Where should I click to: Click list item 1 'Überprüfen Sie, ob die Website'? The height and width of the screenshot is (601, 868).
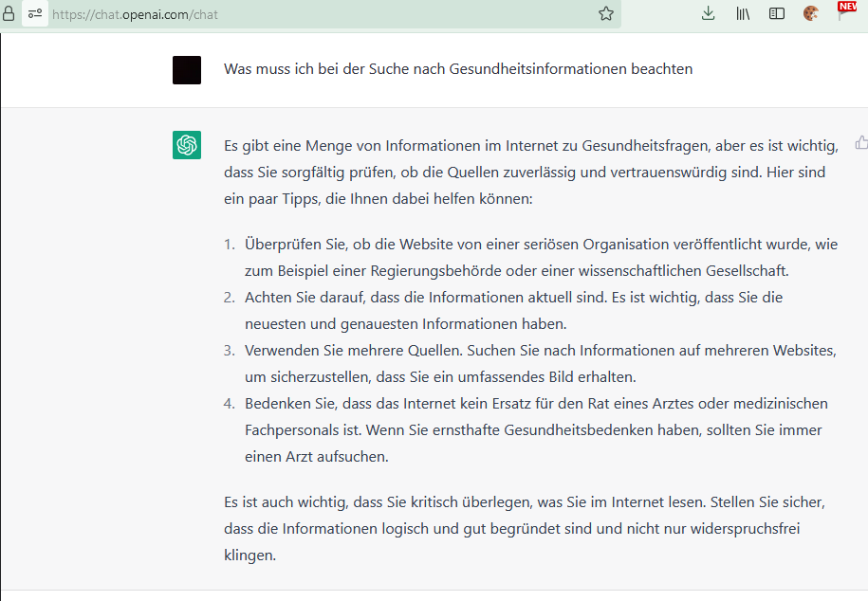pyautogui.click(x=542, y=257)
